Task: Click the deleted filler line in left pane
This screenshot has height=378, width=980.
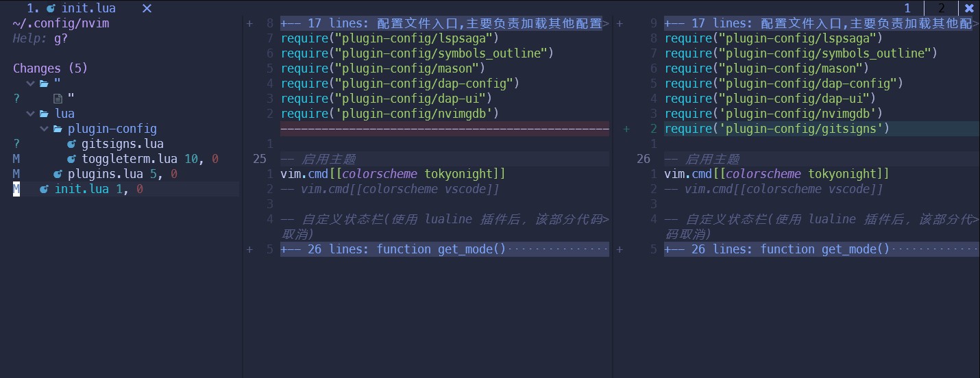Action: point(445,129)
